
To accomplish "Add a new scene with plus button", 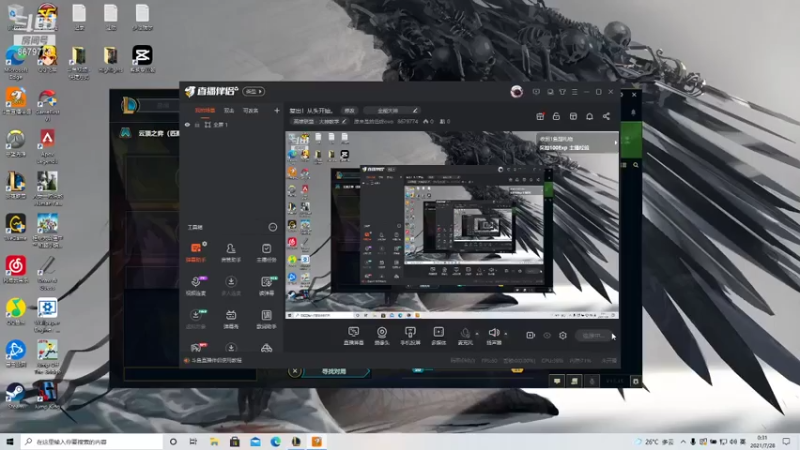I will [277, 111].
